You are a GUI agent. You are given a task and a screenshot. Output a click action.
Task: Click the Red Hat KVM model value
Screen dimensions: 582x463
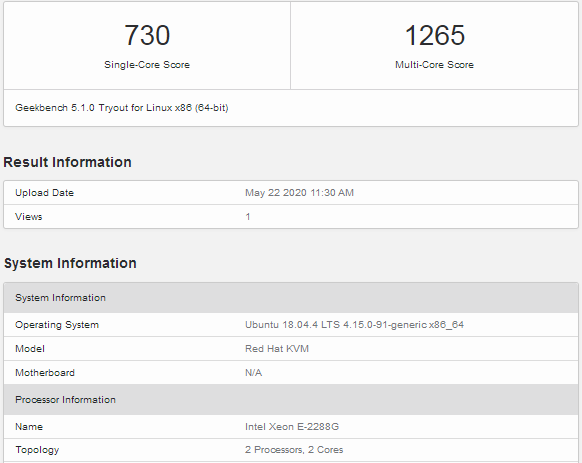click(277, 349)
